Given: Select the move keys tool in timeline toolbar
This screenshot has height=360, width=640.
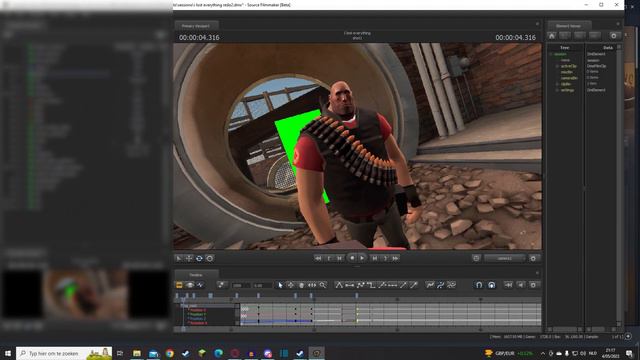Looking at the screenshot, I should (291, 285).
